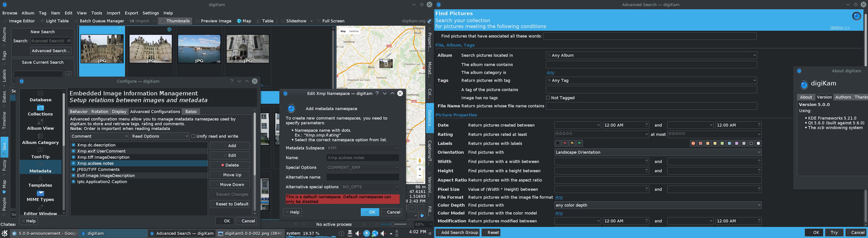Open the People left sidebar tab
The height and width of the screenshot is (238, 868).
point(4,203)
